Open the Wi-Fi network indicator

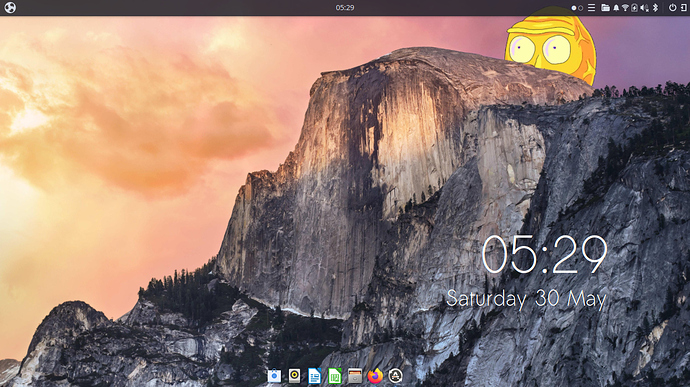(625, 7)
